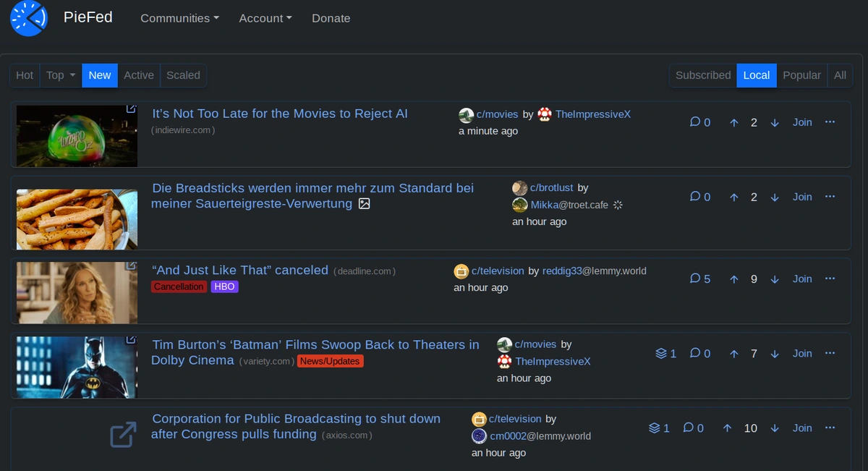Select the All feed tab
The height and width of the screenshot is (471, 868).
click(840, 75)
